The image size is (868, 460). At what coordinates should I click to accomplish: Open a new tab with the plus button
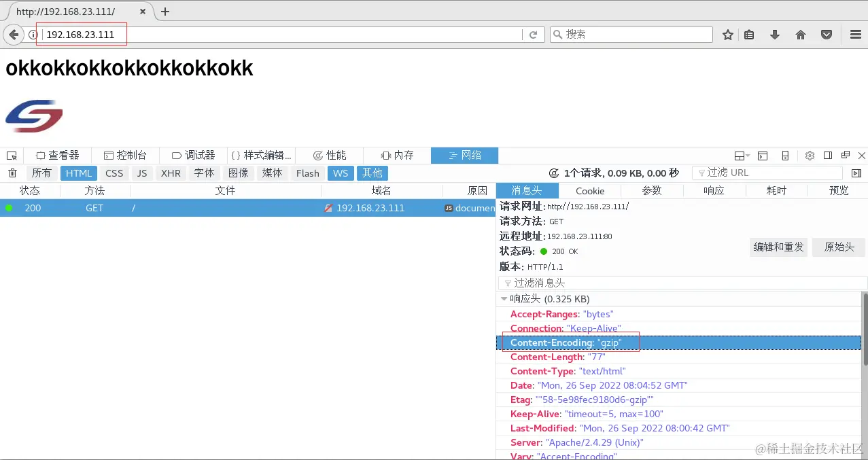[165, 12]
